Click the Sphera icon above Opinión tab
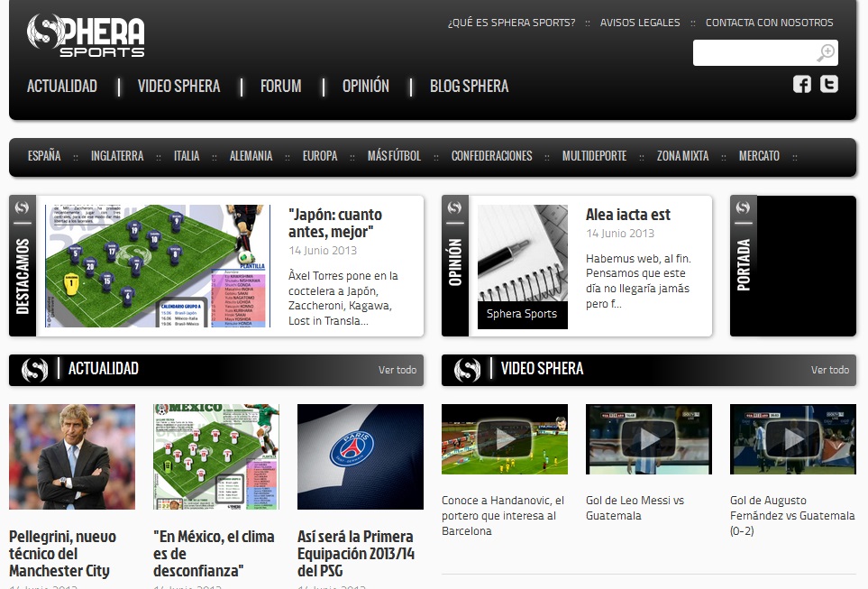This screenshot has width=868, height=589. tap(454, 207)
